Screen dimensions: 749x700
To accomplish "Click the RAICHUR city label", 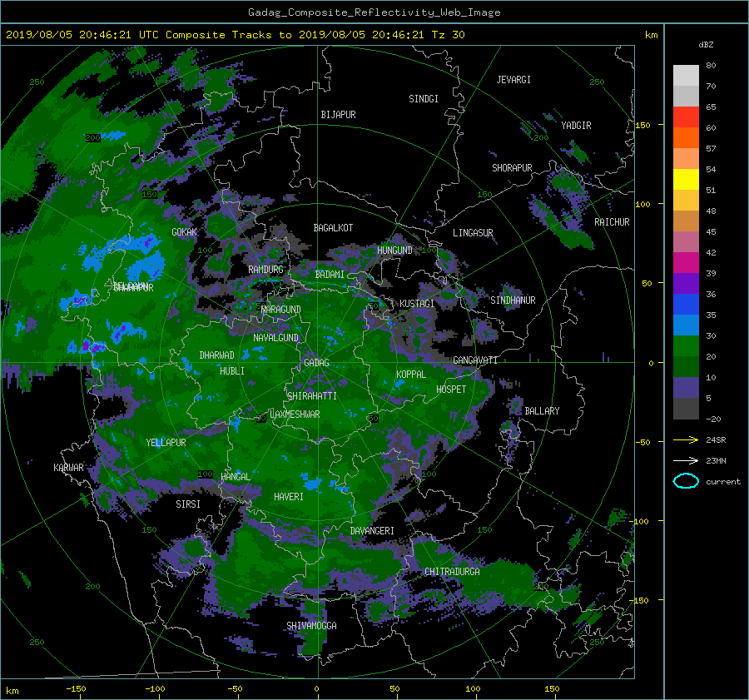I will point(612,222).
